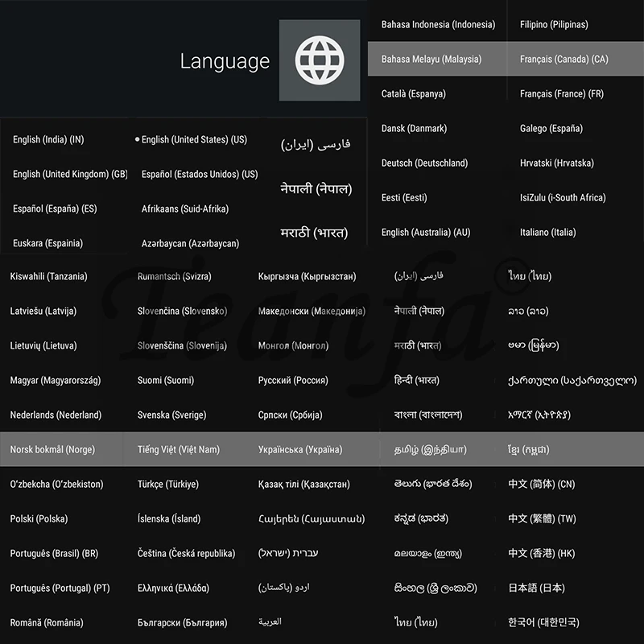
Task: Choose highlighted Bahasa Melayu (Malaysia)
Action: coord(431,59)
